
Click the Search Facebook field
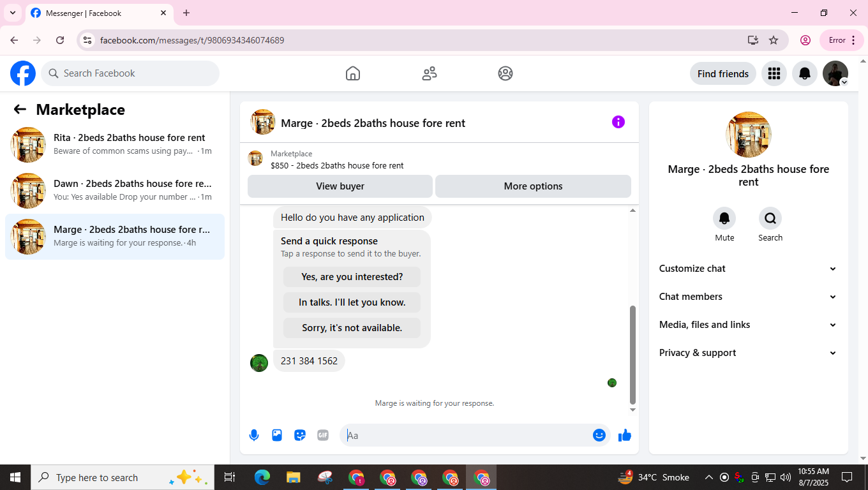(x=130, y=73)
